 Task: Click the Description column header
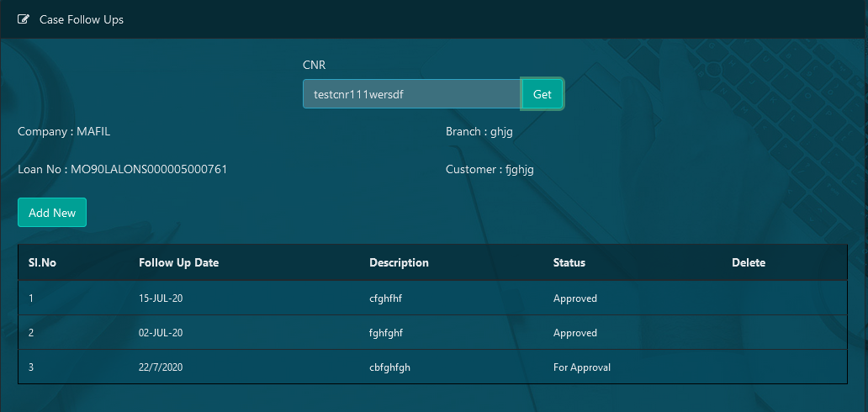point(400,262)
